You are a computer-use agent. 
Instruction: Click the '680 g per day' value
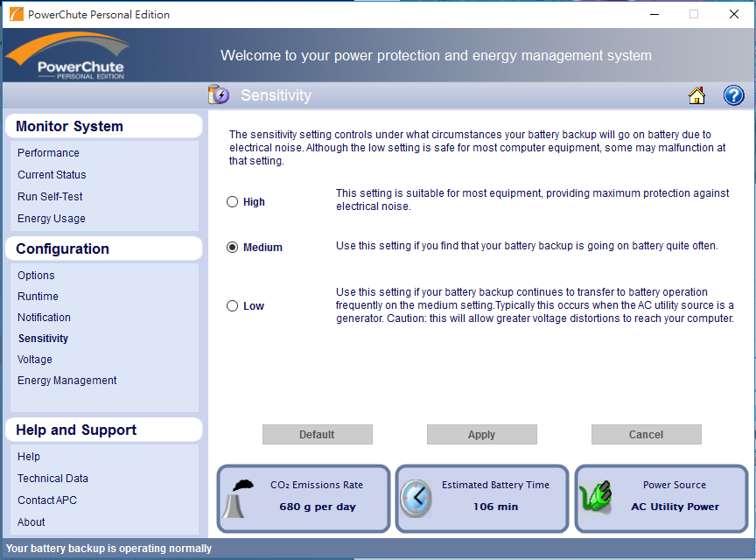318,507
